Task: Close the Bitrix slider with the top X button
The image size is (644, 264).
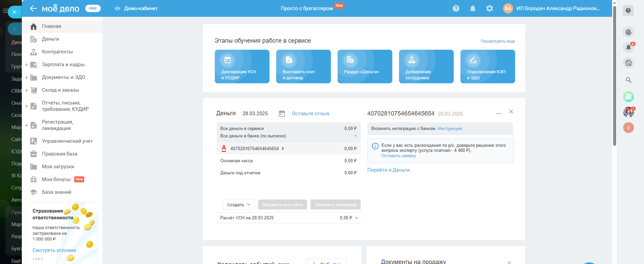Action: click(14, 12)
